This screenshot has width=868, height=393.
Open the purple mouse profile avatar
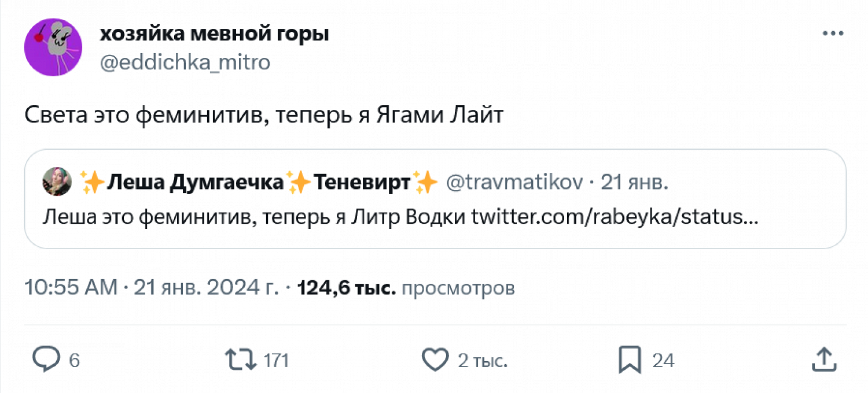tap(53, 47)
